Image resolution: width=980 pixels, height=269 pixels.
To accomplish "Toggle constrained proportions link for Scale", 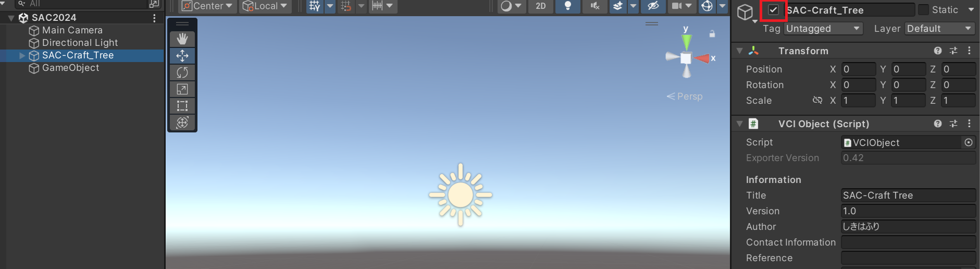I will [x=817, y=100].
